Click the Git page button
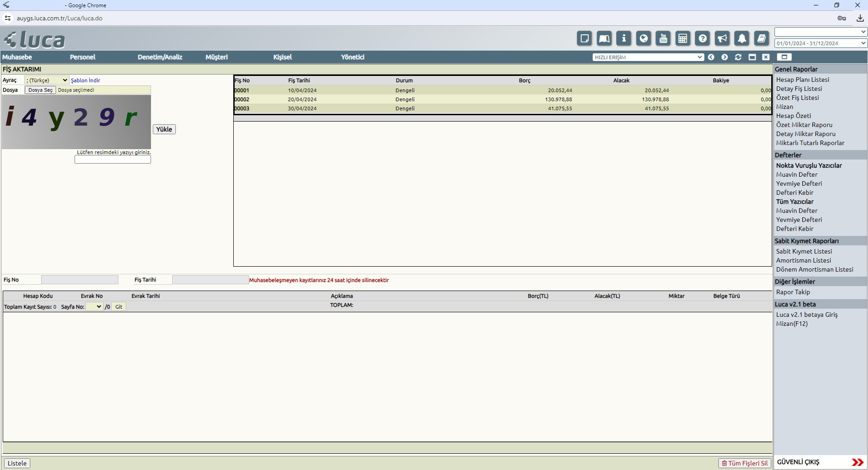The width and height of the screenshot is (868, 470). 118,306
